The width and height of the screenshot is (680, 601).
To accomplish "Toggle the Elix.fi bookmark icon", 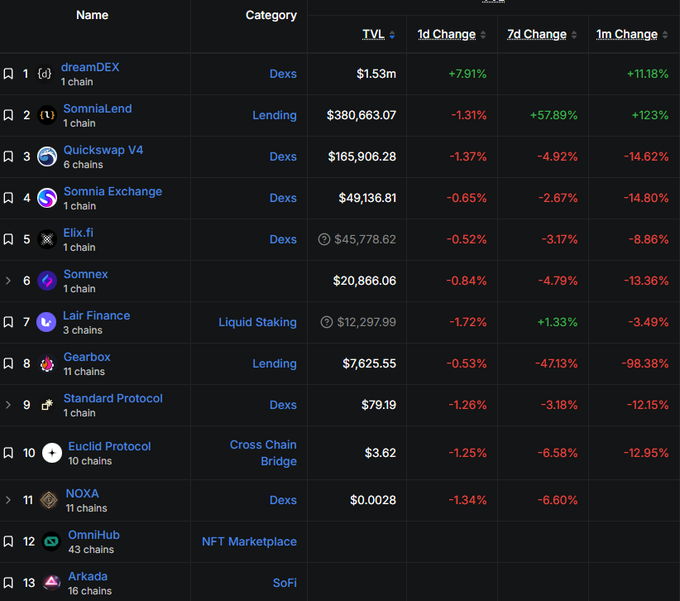I will click(8, 239).
